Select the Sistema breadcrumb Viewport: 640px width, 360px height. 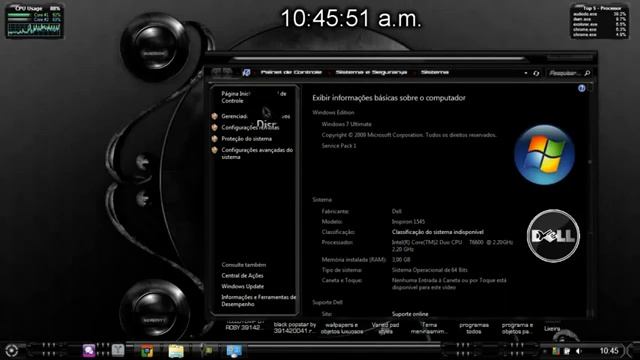[435, 73]
